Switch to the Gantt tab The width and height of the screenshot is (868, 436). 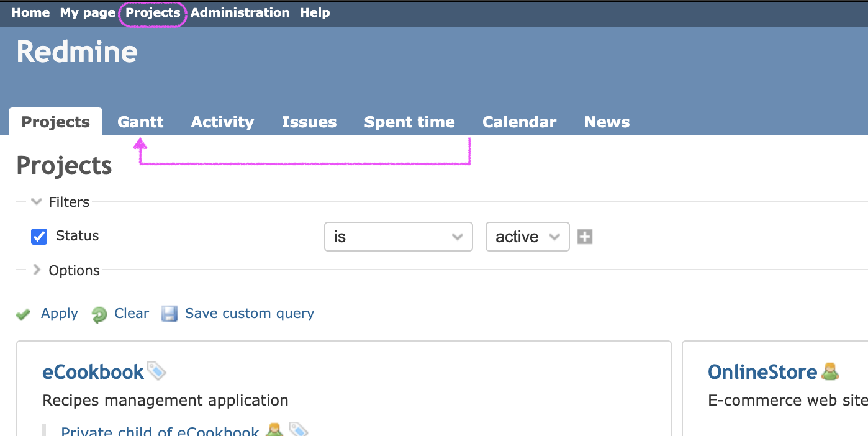[140, 122]
